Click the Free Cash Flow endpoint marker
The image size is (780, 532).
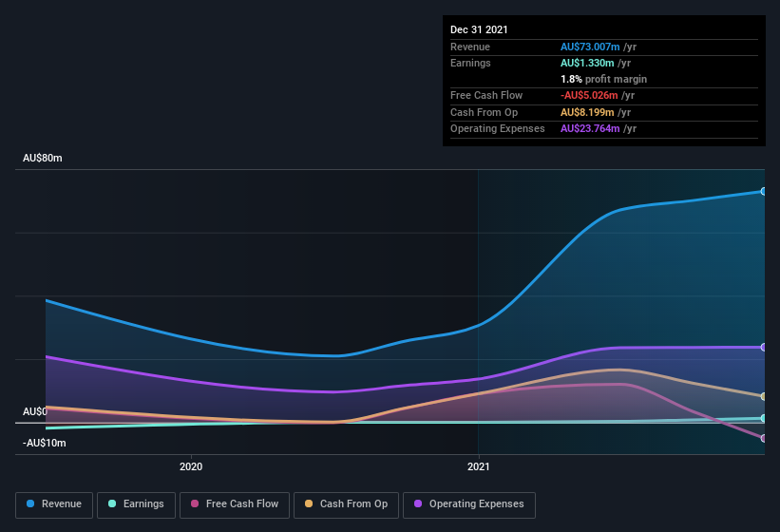click(x=763, y=438)
